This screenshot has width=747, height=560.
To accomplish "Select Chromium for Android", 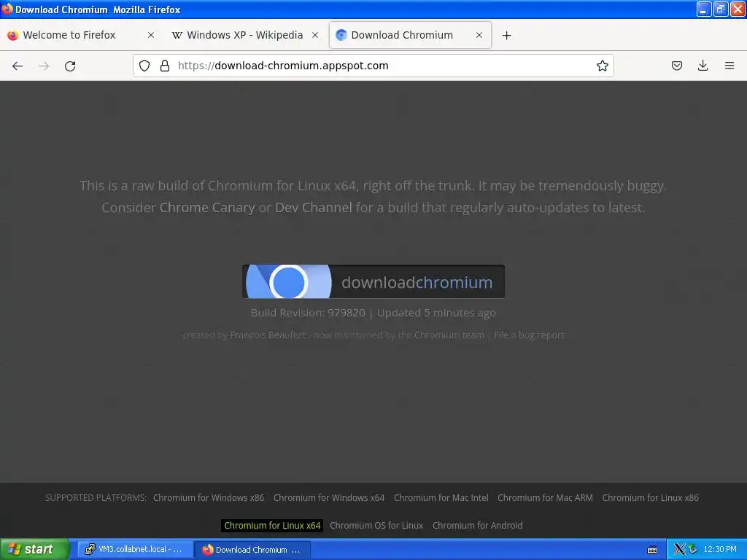I will click(477, 525).
